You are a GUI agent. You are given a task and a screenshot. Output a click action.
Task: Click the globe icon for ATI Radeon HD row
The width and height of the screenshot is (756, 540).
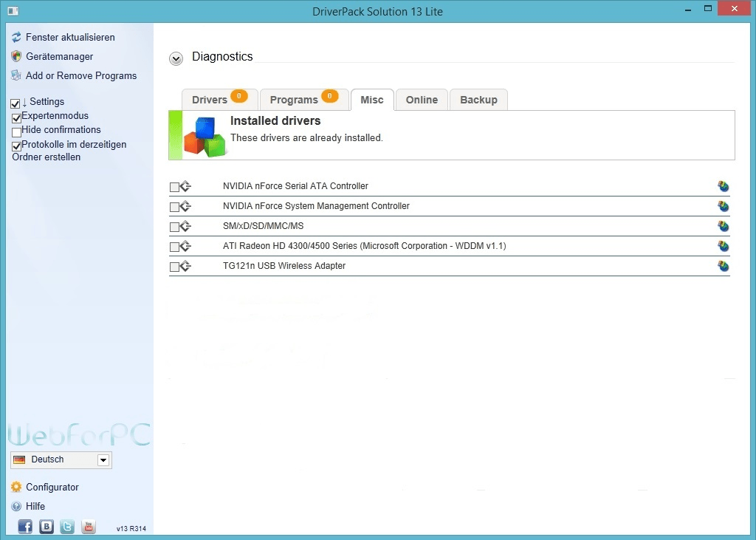pyautogui.click(x=724, y=246)
